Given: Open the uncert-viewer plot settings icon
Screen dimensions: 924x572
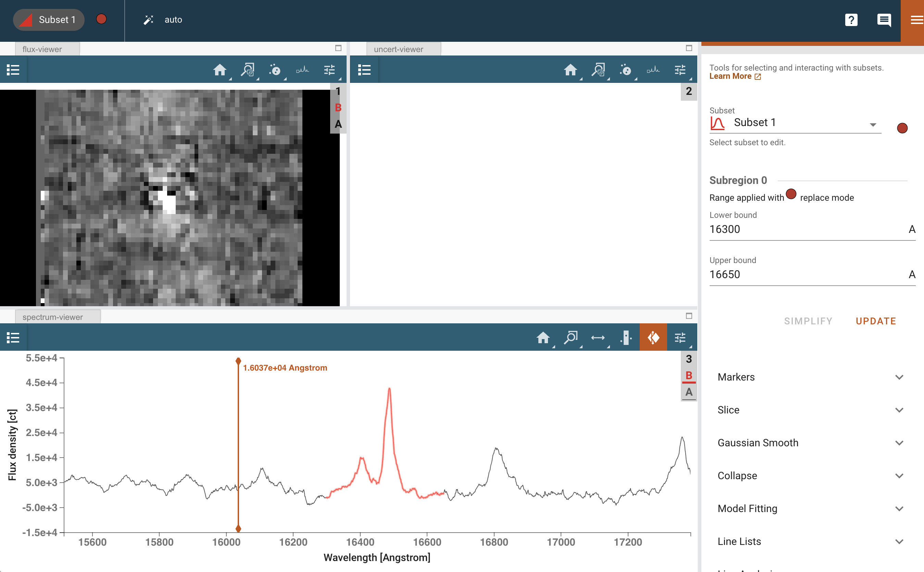Looking at the screenshot, I should (x=680, y=70).
